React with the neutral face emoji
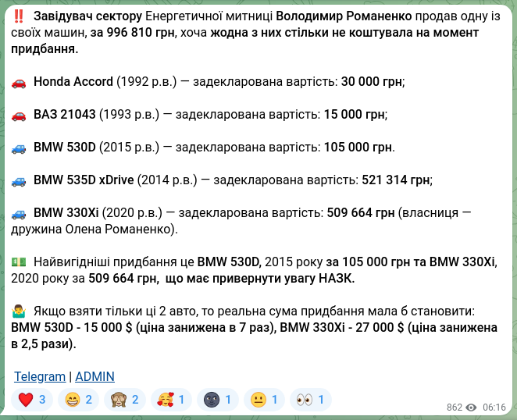The image size is (517, 420). point(265,400)
